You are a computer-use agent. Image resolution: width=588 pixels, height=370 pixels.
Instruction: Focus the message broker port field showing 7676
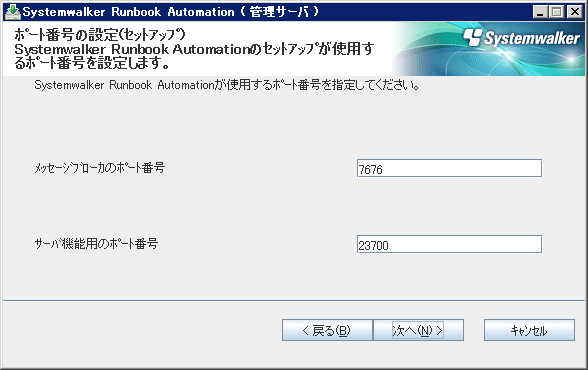pos(449,168)
